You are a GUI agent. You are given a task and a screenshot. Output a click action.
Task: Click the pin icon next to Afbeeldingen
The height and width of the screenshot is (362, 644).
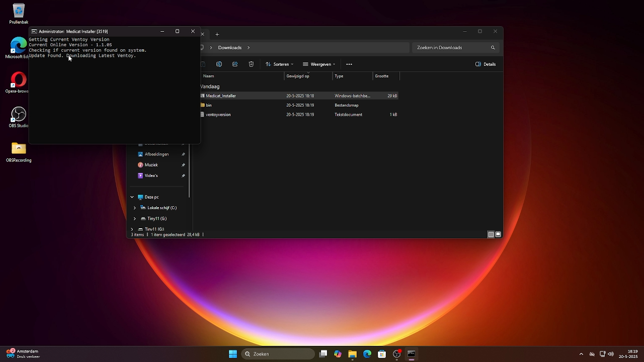(183, 154)
